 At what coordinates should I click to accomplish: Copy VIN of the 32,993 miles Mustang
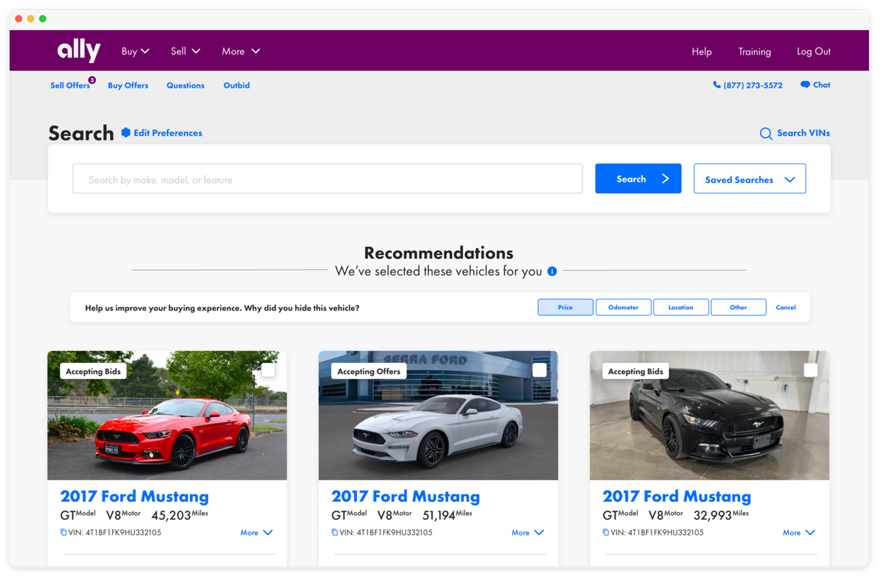point(606,532)
